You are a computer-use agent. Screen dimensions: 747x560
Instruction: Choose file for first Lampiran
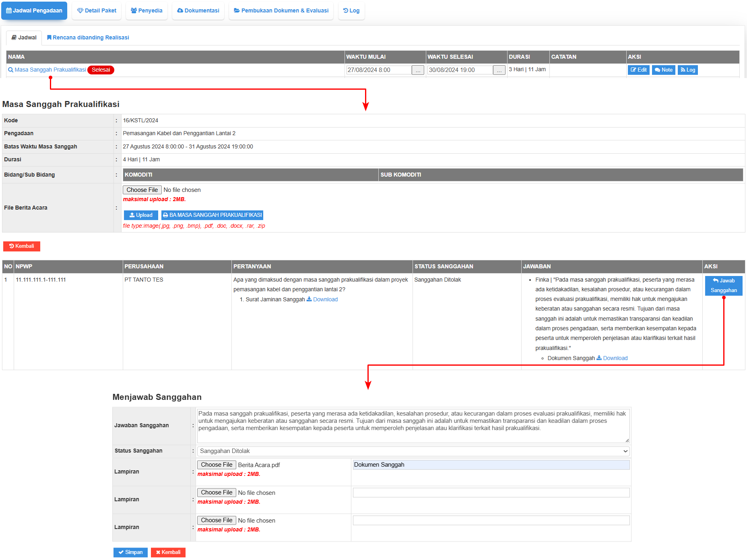tap(217, 465)
